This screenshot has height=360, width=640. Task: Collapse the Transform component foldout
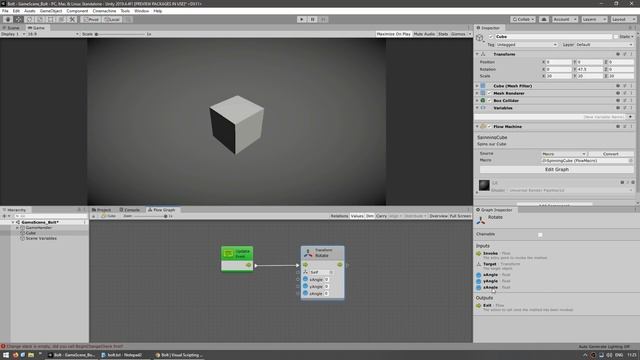[477, 54]
